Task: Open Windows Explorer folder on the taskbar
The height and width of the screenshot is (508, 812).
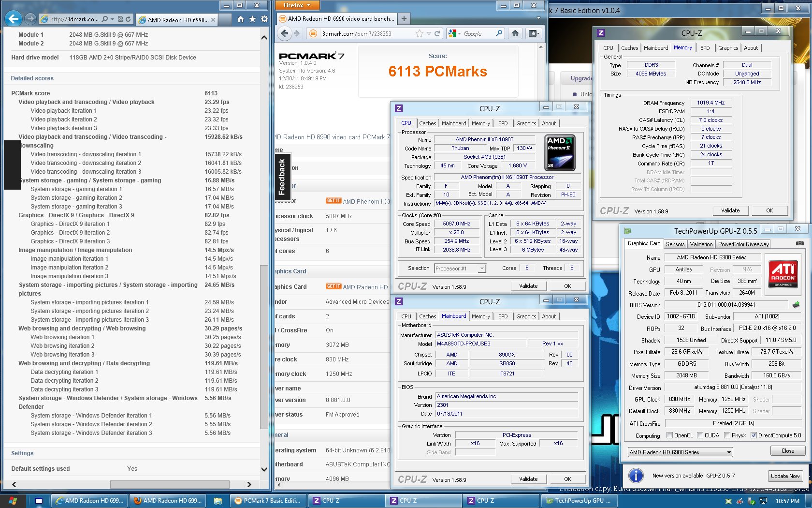Action: pos(218,501)
